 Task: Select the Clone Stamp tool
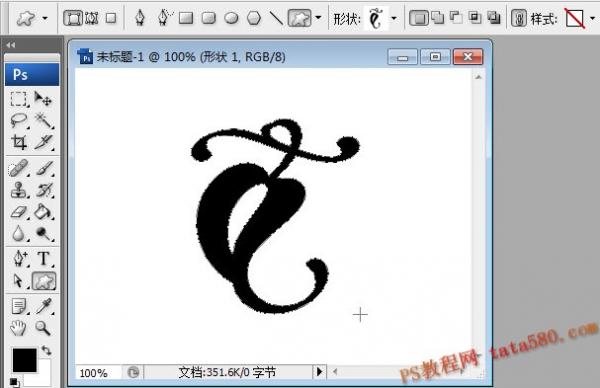(x=18, y=190)
